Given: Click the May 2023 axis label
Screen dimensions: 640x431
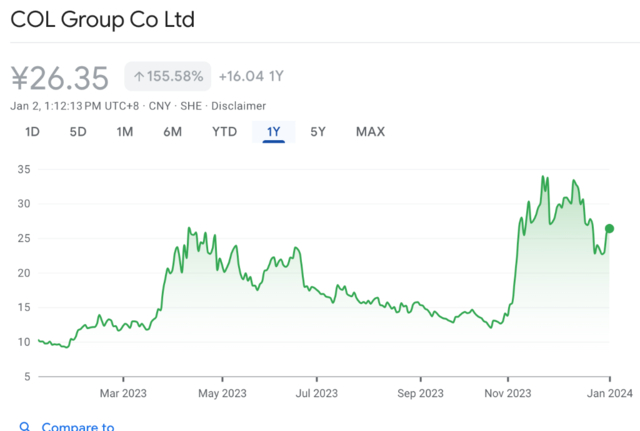Looking at the screenshot, I should tap(219, 393).
